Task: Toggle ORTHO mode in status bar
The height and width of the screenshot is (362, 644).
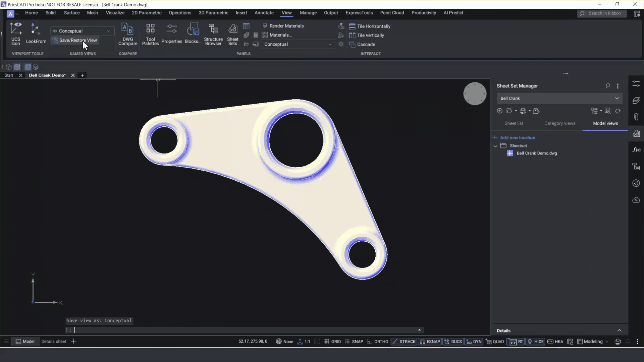Action: (378, 342)
